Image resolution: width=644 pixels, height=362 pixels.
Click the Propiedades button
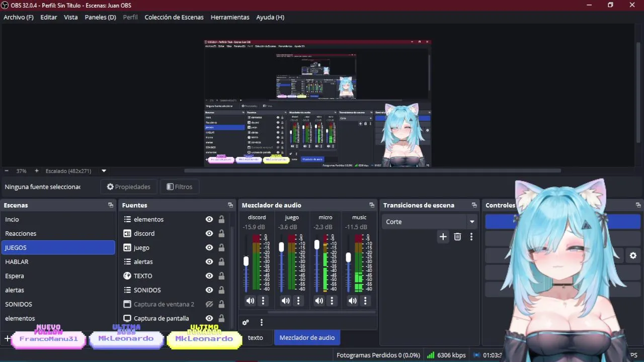pos(129,187)
